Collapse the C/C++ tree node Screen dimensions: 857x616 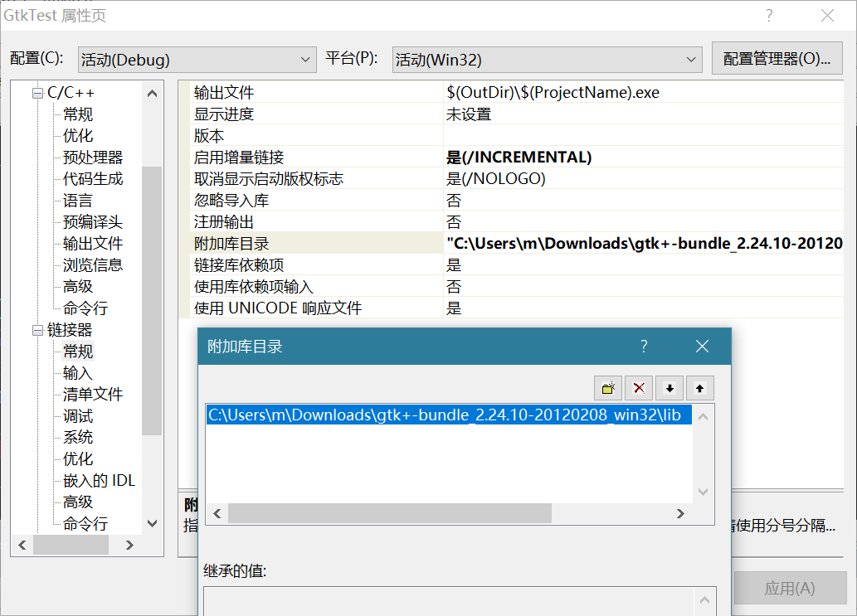[x=37, y=93]
